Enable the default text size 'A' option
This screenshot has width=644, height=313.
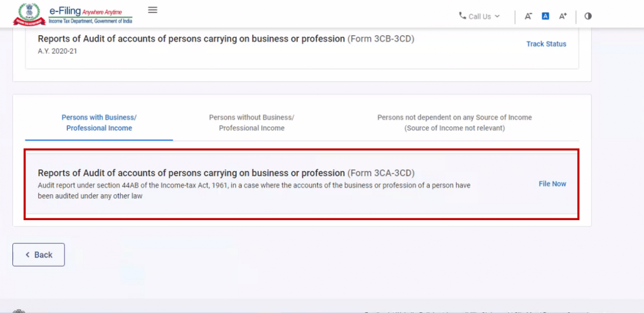click(545, 16)
